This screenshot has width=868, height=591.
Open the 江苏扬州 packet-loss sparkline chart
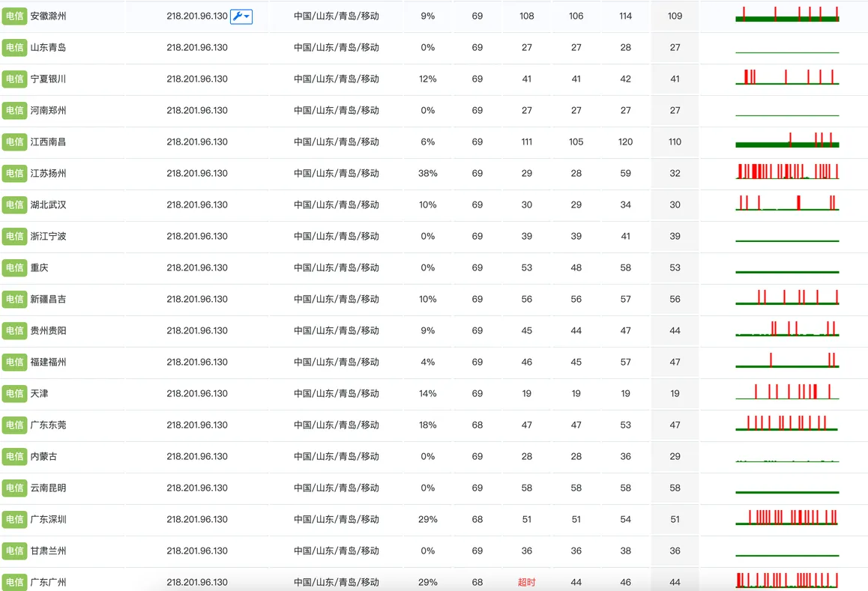(x=787, y=171)
